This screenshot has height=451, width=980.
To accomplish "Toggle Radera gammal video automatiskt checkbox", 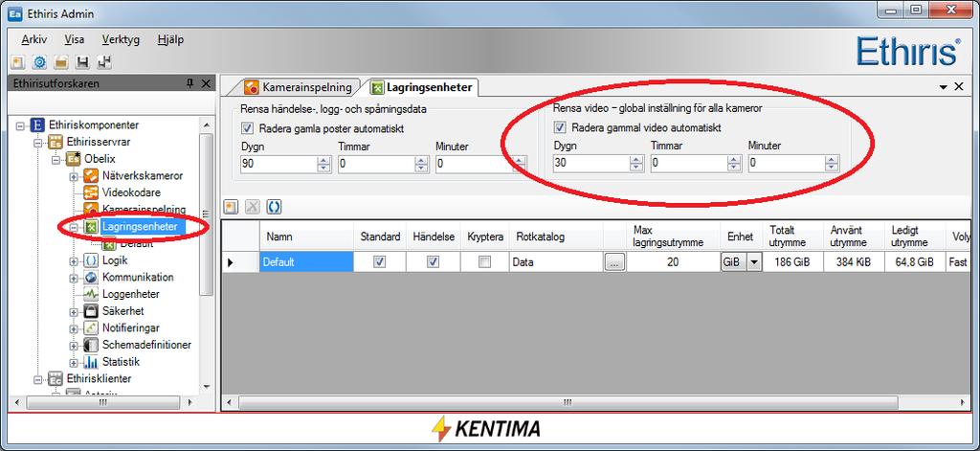I will coord(560,127).
